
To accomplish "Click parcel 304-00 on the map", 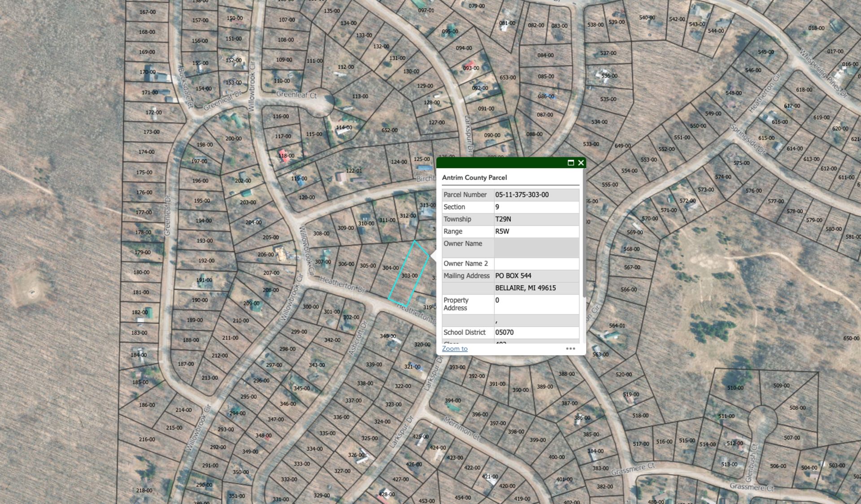I will (x=390, y=268).
